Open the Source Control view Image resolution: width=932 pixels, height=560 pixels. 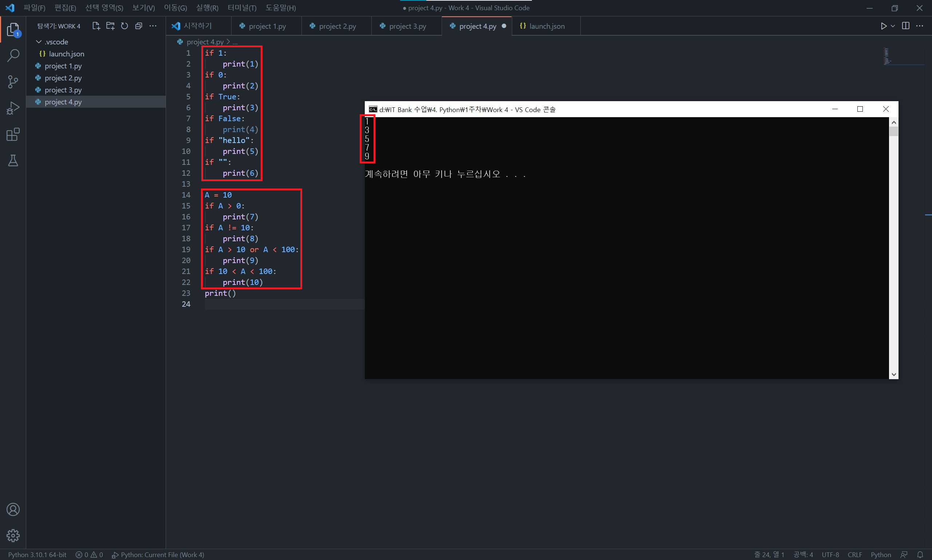pyautogui.click(x=13, y=82)
